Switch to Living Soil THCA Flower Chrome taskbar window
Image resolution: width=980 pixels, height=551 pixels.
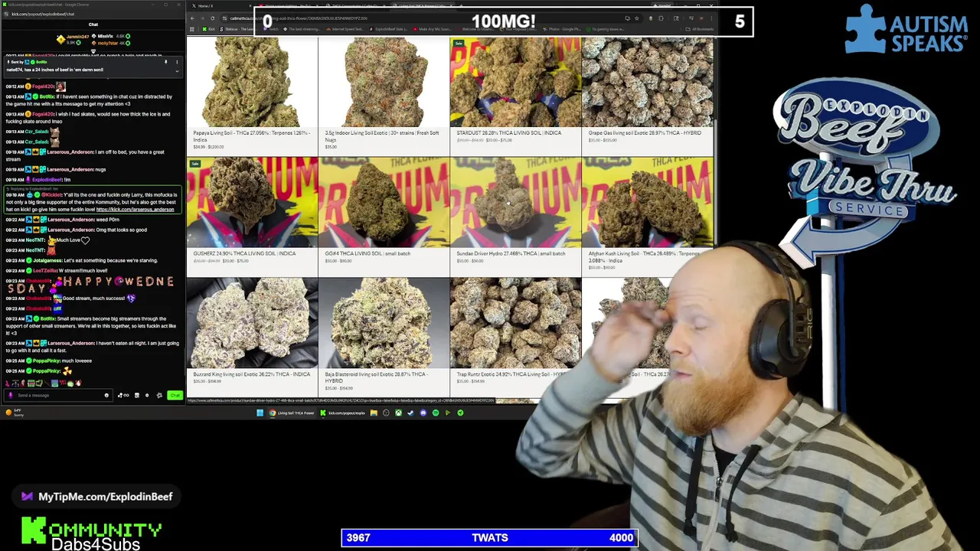(292, 412)
